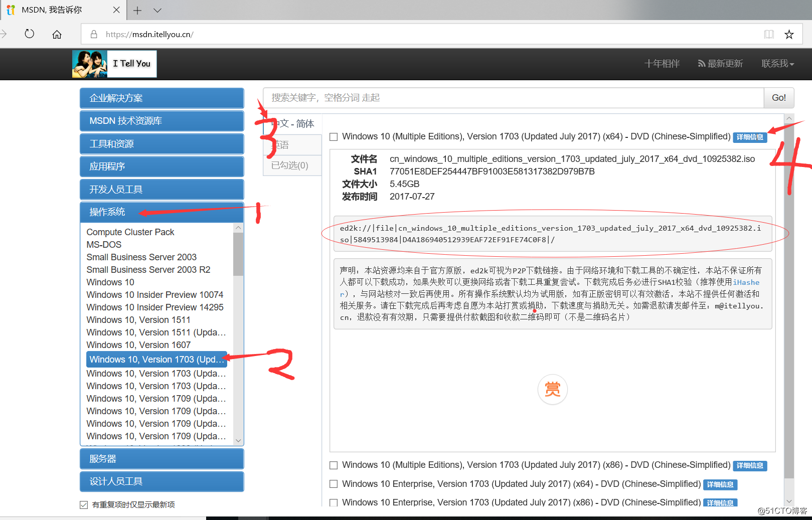Click results pane scrollbar up arrow
The image size is (812, 520).
click(789, 119)
